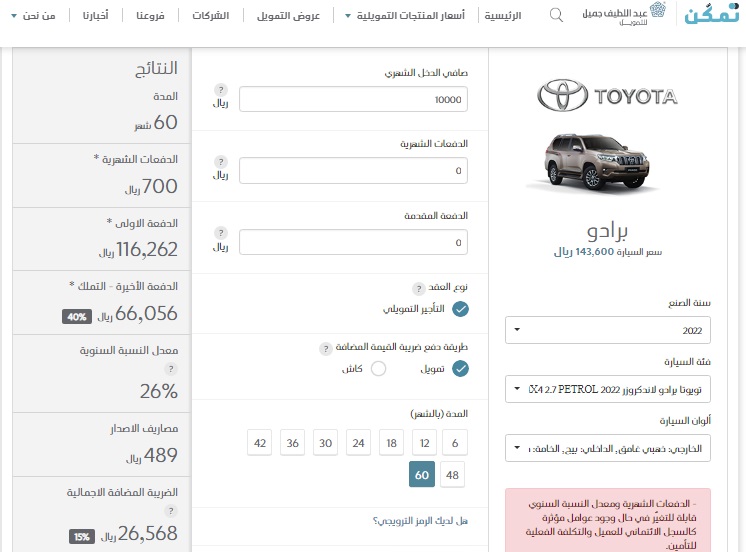Click the برادو car name heading

click(608, 231)
